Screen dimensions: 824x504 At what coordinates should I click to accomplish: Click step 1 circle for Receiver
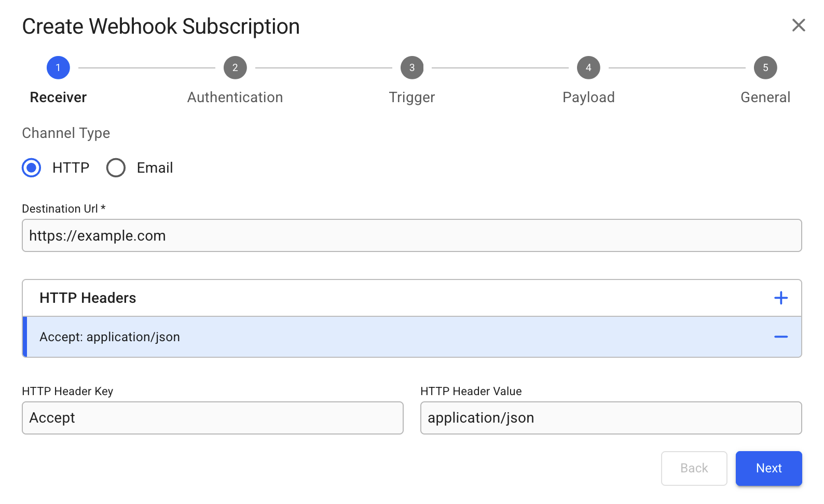pyautogui.click(x=58, y=68)
